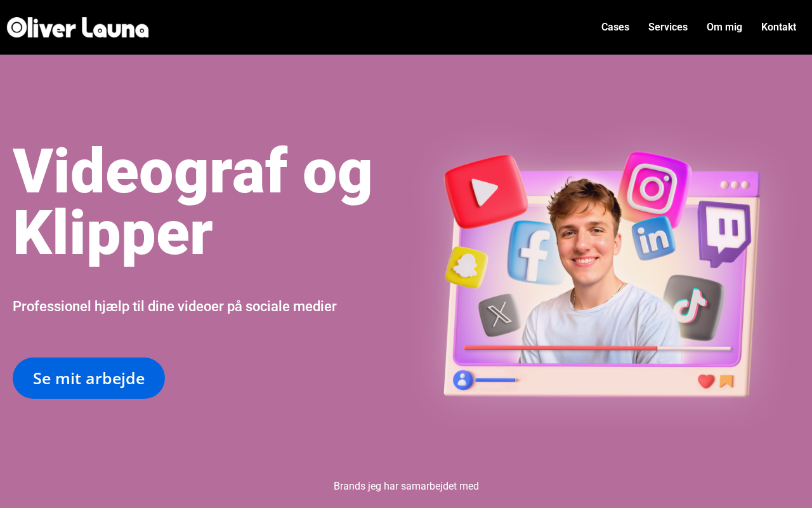Click the grey X icon
Screen dimensions: 812x508
coord(499,314)
